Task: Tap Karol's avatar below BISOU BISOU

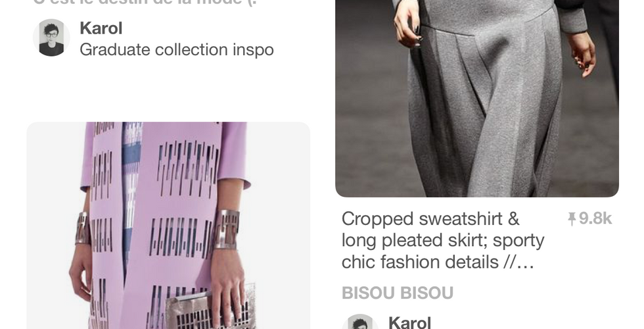Action: [x=360, y=322]
